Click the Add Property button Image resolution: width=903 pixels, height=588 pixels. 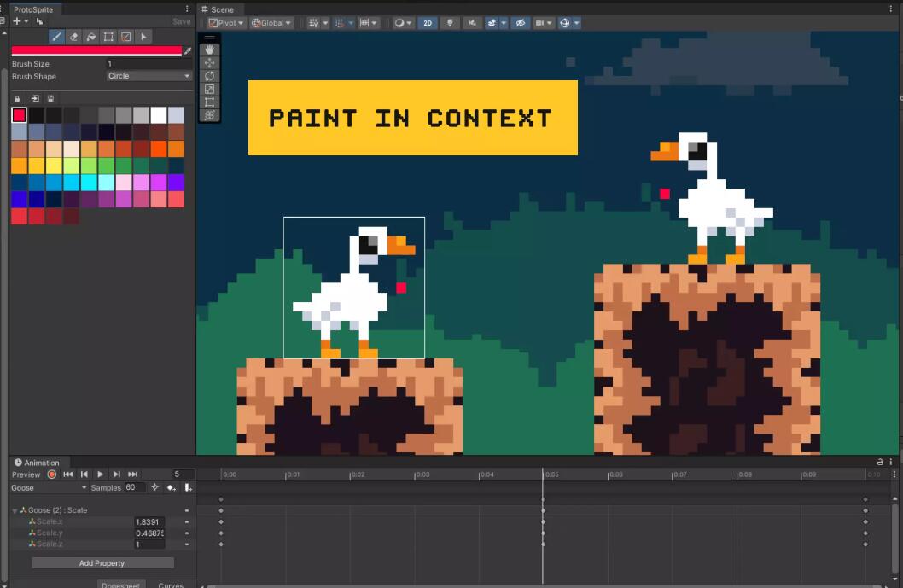click(102, 563)
